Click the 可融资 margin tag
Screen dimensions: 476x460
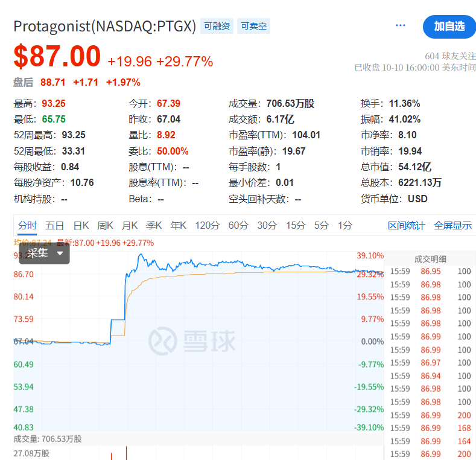pos(217,26)
